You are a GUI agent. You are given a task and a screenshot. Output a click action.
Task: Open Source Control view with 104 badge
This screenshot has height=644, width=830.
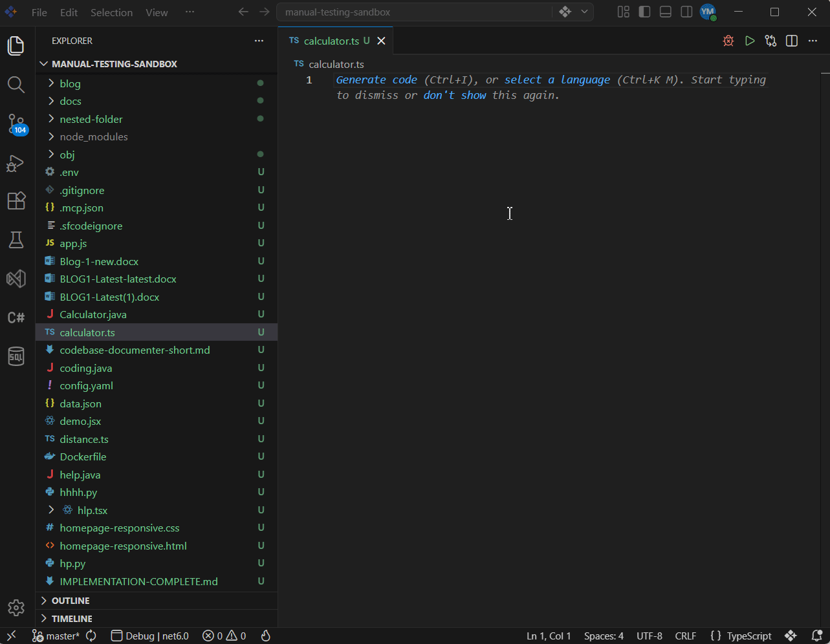(16, 123)
